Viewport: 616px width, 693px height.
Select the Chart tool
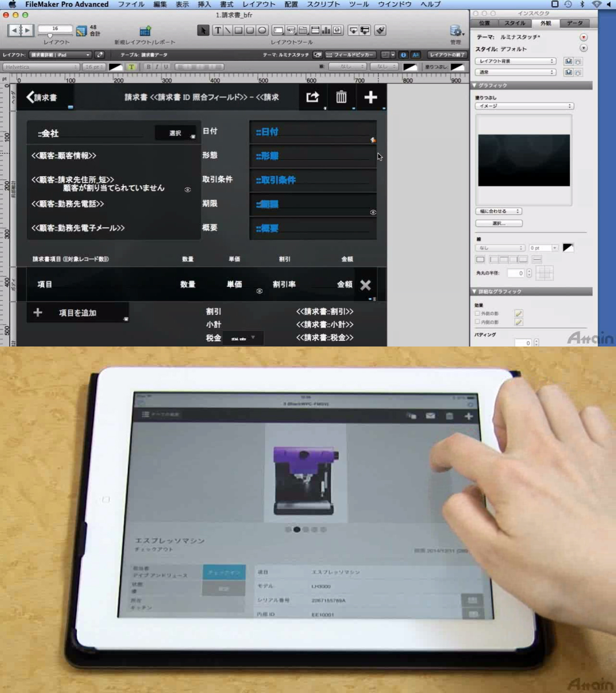[326, 30]
